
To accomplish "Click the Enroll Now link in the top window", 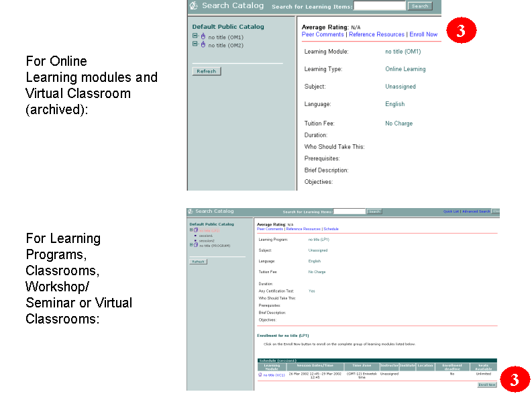I will [x=423, y=34].
